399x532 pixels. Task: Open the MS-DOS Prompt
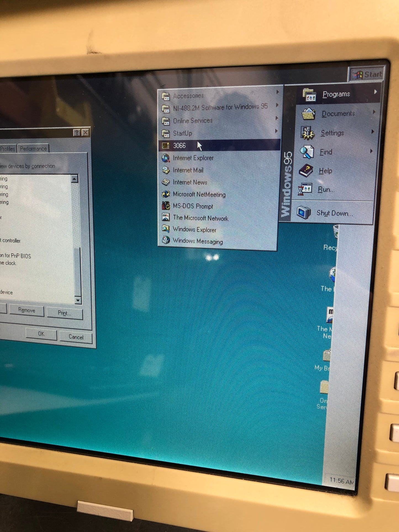coord(193,206)
